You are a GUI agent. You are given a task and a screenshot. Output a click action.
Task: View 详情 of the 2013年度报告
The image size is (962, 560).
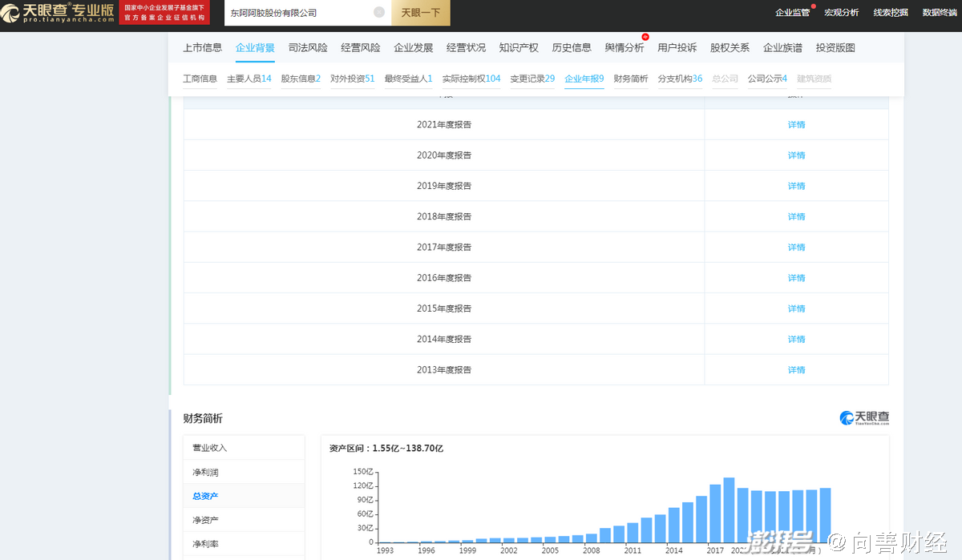pos(796,369)
